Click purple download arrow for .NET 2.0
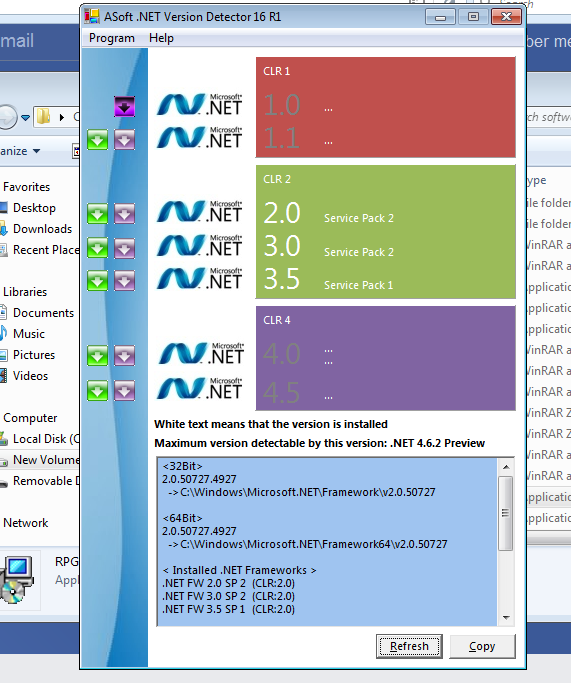Image resolution: width=571 pixels, height=683 pixels. 124,213
